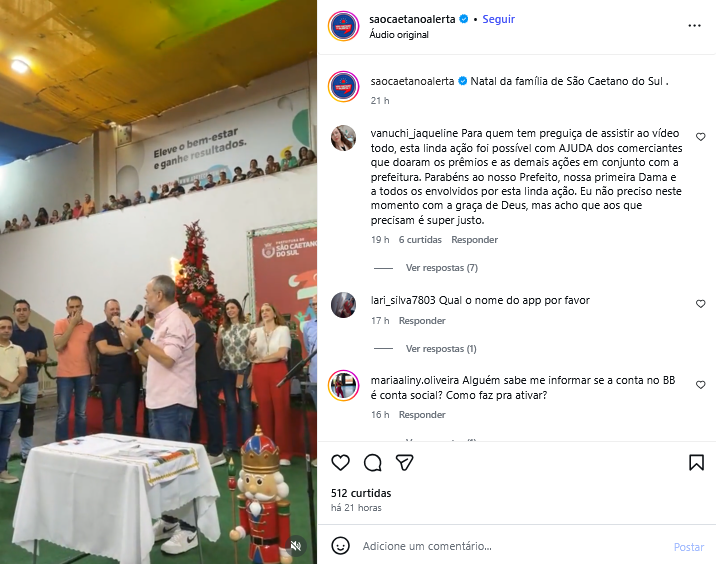Open emoji picker in comment box
This screenshot has height=564, width=716.
[340, 546]
